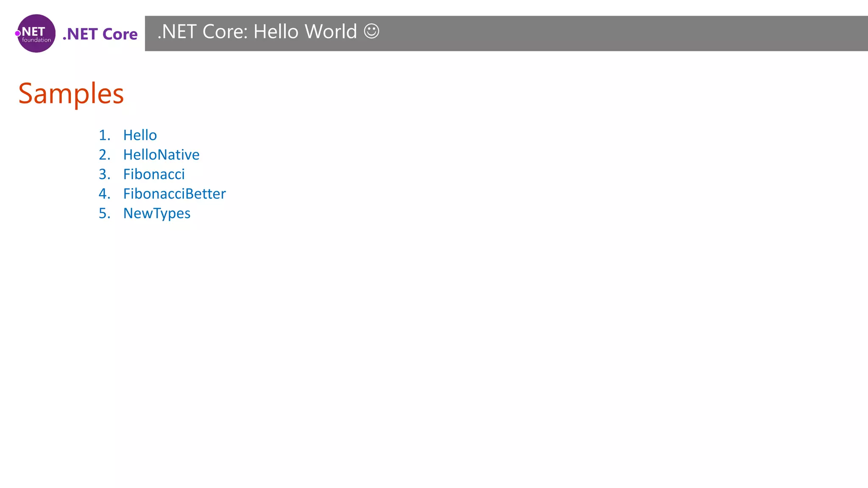Click the purple .NET Core text
868x488 pixels.
(x=100, y=34)
